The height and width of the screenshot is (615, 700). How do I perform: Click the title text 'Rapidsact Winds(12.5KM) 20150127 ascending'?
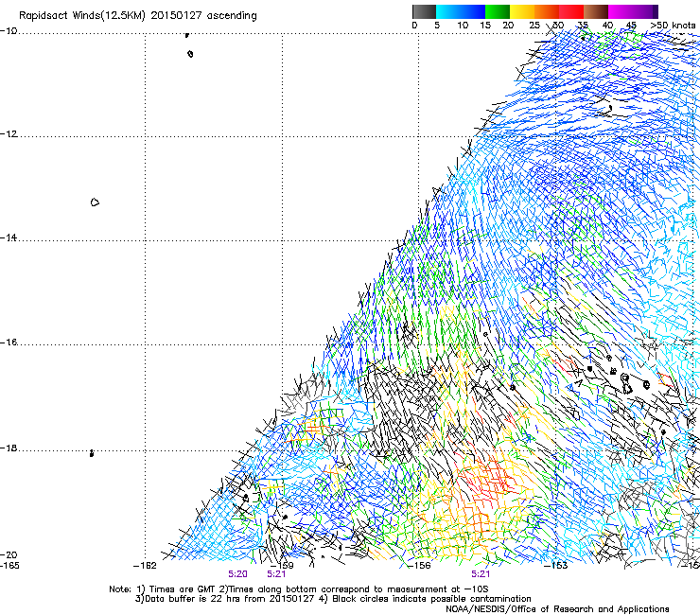pyautogui.click(x=137, y=16)
